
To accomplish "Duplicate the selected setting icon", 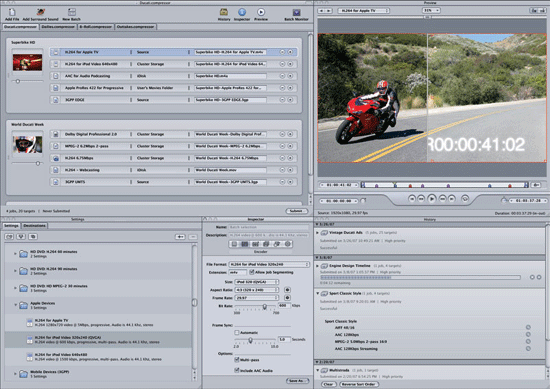I will point(33,237).
